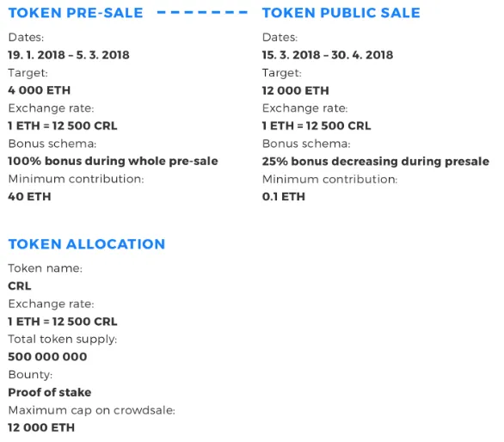This screenshot has width=504, height=442.
Task: Click the dashed line between sale headings
Action: click(x=202, y=13)
